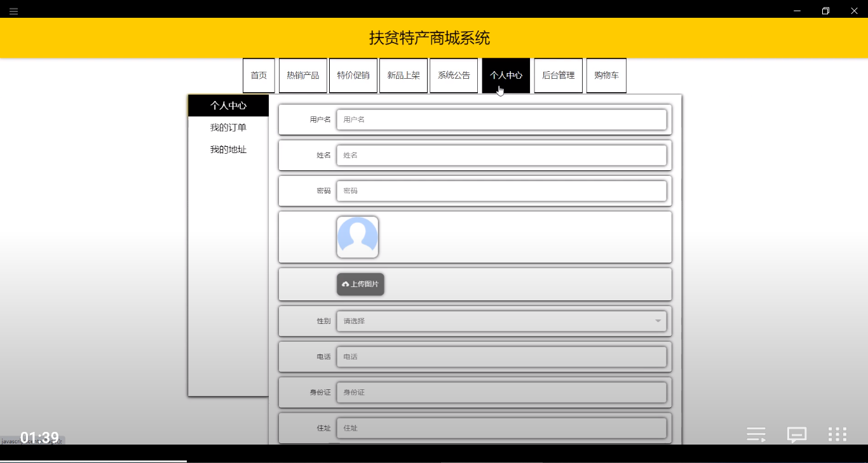Open the video player playlist icon
The image size is (868, 463).
coord(756,434)
